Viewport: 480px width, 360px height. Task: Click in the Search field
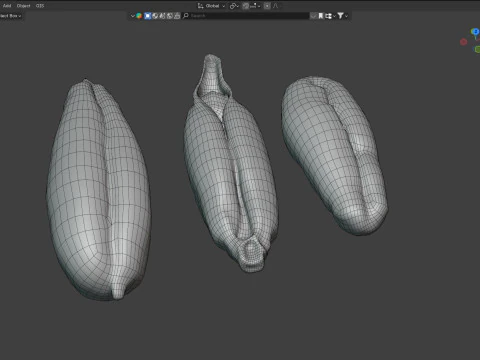point(246,16)
